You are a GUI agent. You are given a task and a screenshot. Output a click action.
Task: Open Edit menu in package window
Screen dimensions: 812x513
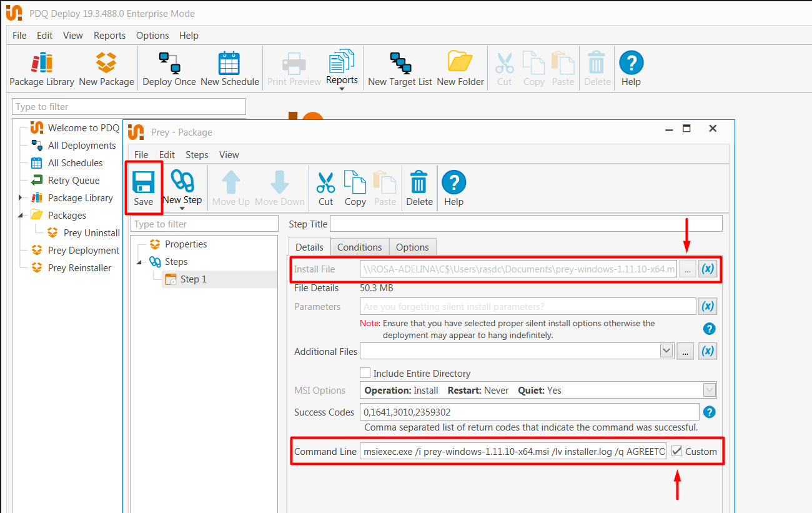(167, 154)
